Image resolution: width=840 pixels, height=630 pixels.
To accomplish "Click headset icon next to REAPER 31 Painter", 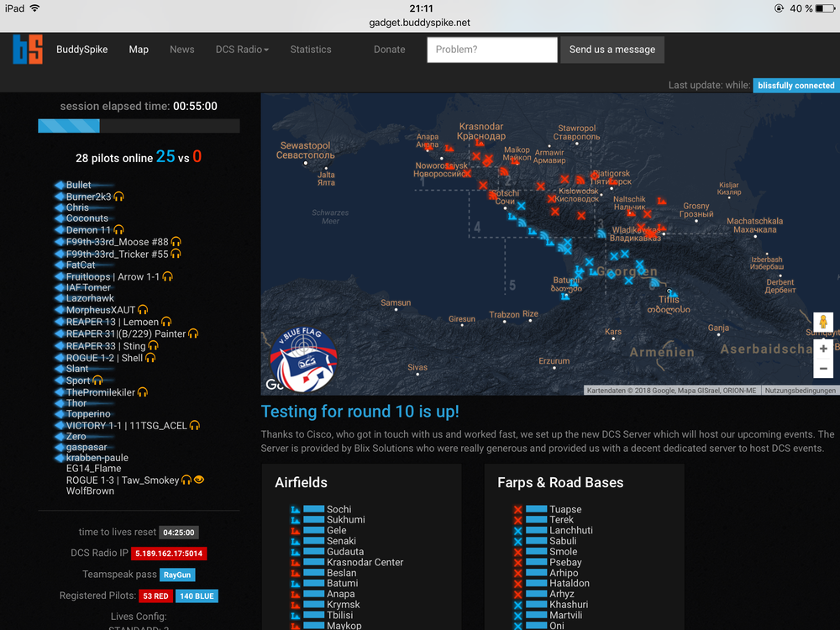I will click(x=193, y=333).
